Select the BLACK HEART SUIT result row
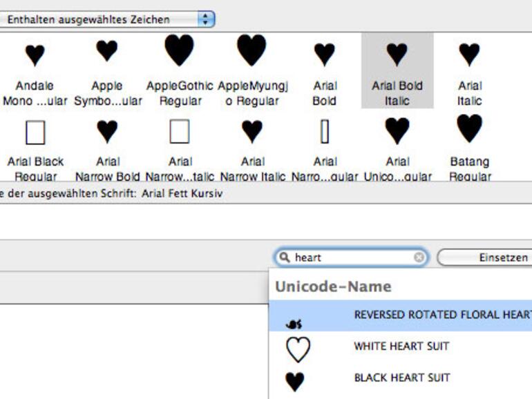 400,378
